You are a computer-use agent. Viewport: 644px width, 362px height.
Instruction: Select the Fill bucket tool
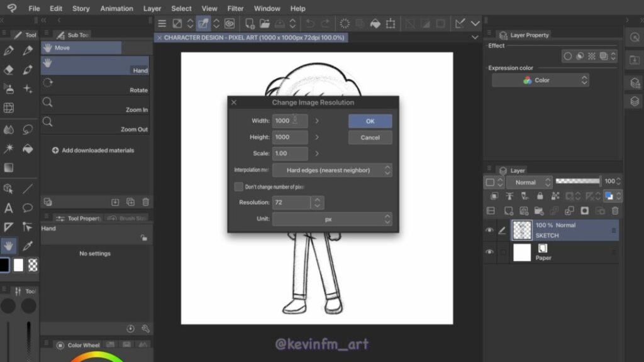coord(28,149)
